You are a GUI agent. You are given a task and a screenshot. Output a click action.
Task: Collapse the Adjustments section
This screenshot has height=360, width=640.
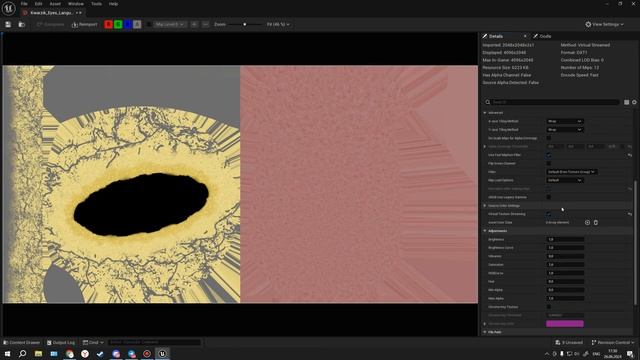pos(485,231)
